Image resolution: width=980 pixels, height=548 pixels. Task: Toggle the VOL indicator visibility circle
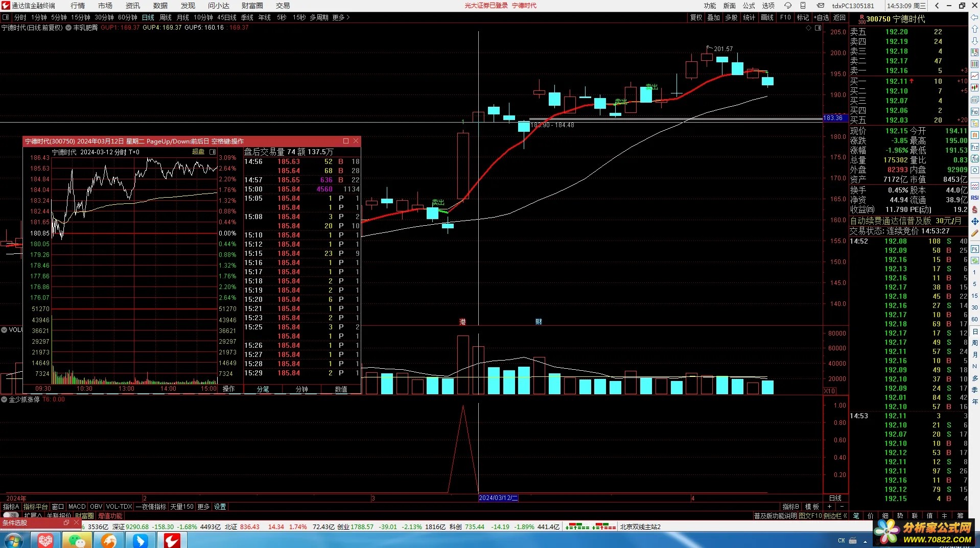click(4, 330)
